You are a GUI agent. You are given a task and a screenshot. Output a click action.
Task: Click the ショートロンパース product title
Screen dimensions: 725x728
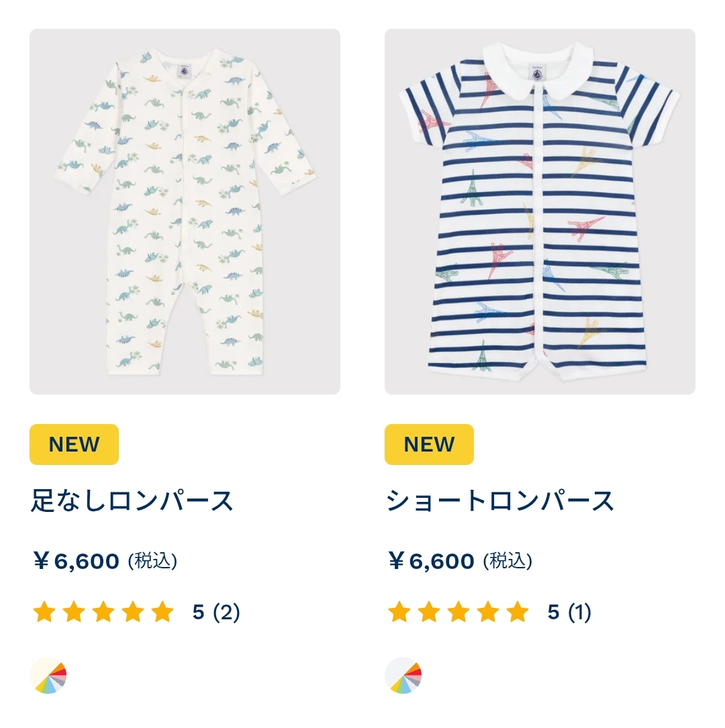tap(499, 501)
